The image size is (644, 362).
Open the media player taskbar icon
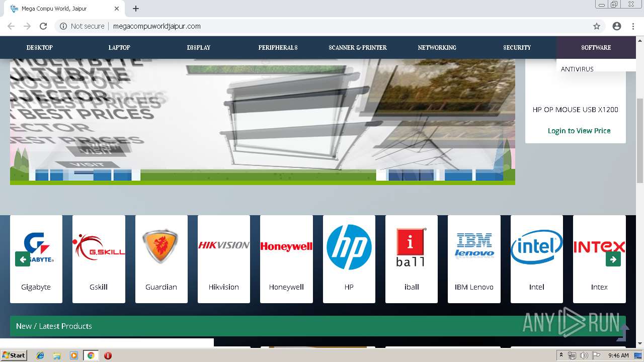pos(73,355)
